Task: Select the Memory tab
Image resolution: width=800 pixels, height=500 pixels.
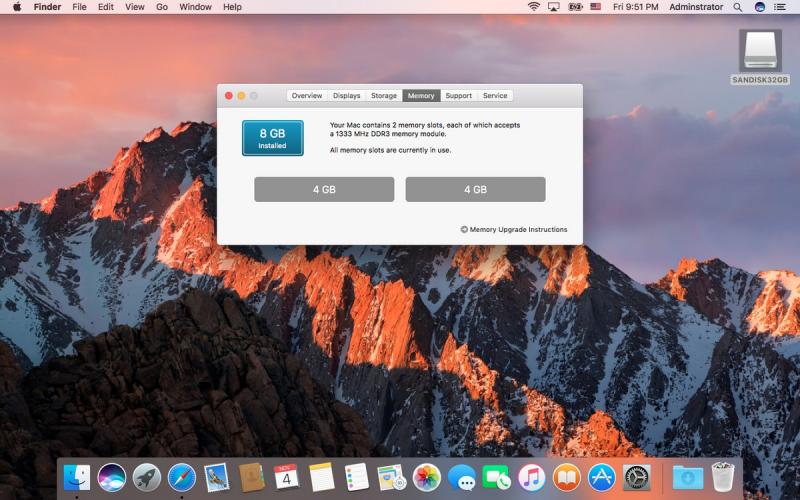Action: pos(421,95)
